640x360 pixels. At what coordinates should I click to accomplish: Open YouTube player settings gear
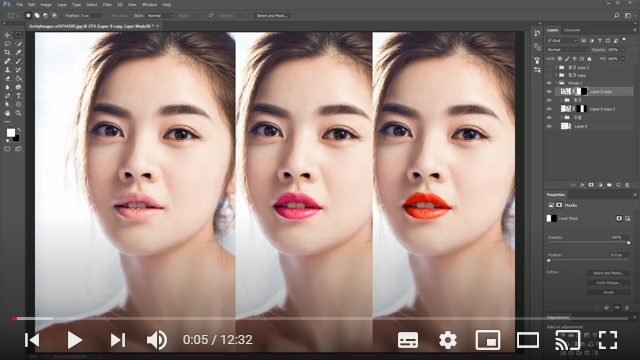click(x=448, y=340)
